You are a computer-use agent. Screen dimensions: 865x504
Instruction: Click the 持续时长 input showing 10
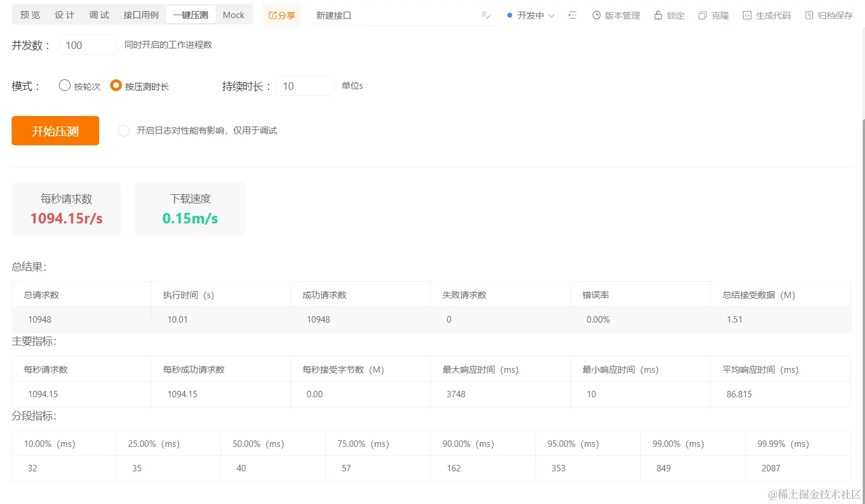[305, 86]
